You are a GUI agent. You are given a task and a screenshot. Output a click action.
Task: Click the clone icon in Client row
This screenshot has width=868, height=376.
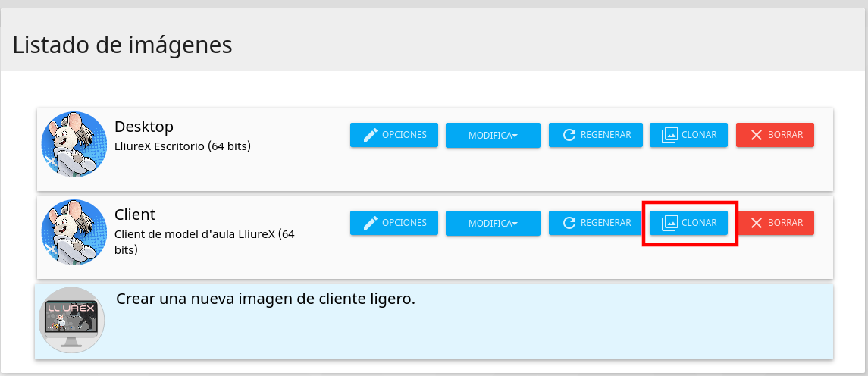tap(669, 223)
